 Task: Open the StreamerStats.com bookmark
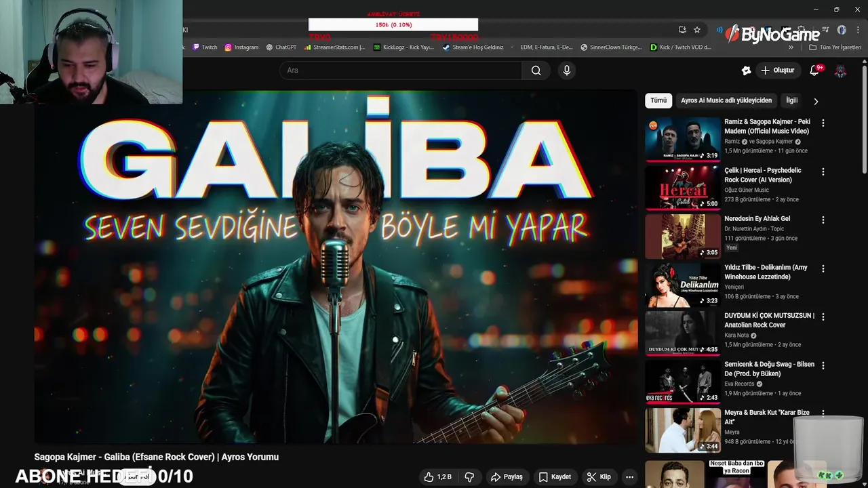[335, 47]
